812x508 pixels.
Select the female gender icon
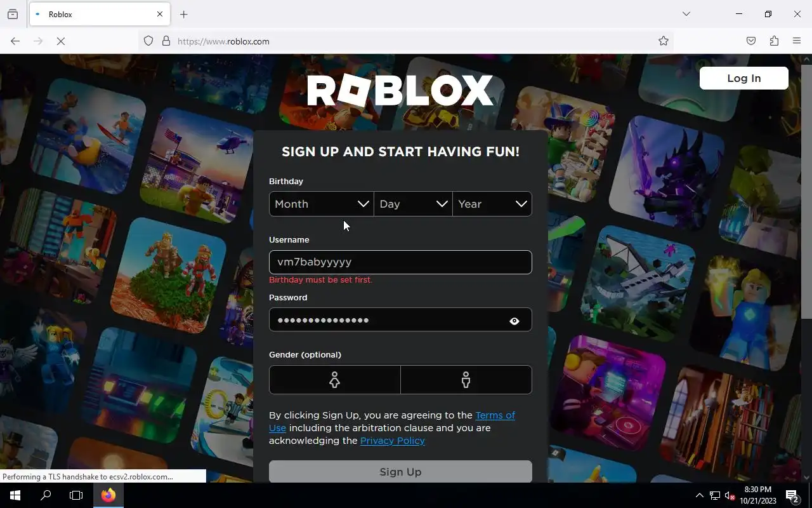(335, 380)
